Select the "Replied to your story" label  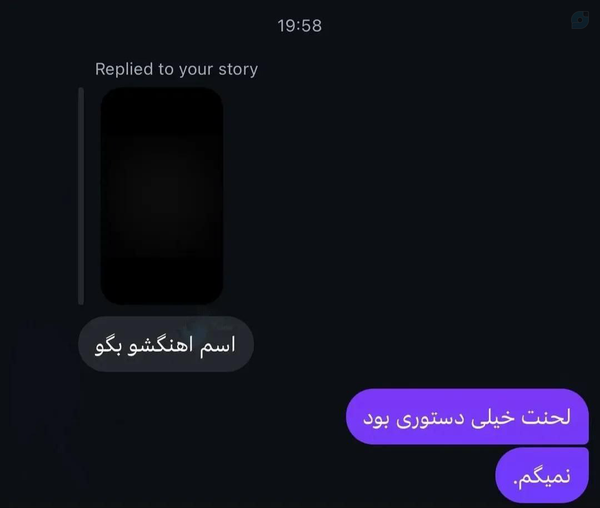point(176,69)
